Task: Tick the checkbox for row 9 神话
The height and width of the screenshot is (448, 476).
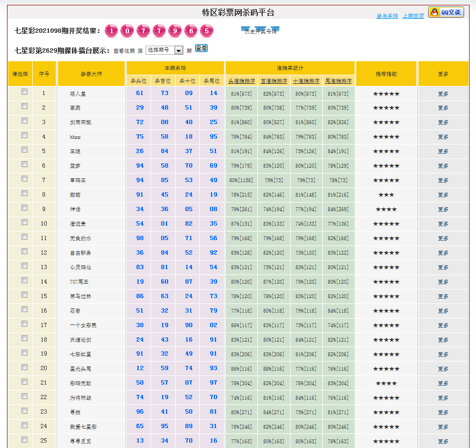Action: pyautogui.click(x=24, y=208)
